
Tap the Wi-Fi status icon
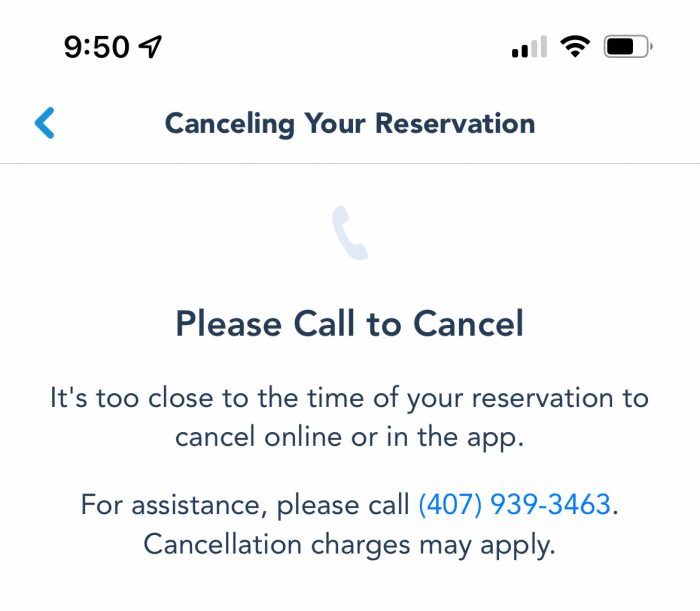click(x=575, y=46)
